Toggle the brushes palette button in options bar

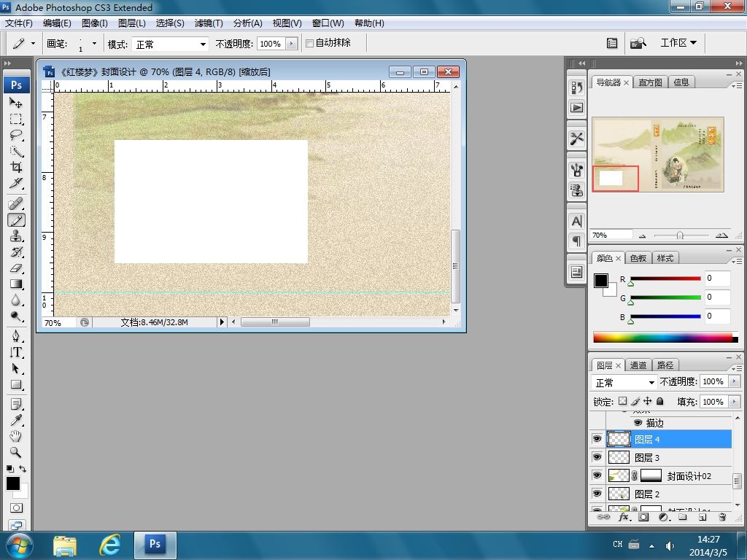[x=612, y=43]
